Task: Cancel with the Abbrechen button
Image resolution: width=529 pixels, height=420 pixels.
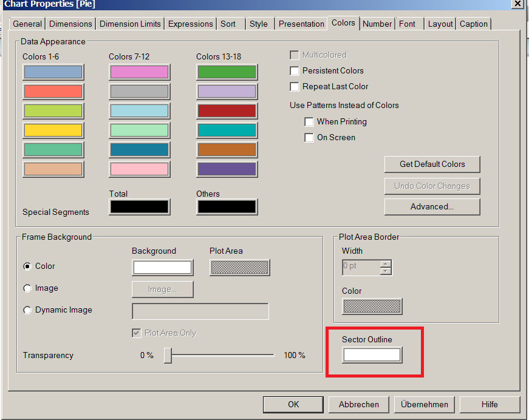Action: [x=358, y=404]
